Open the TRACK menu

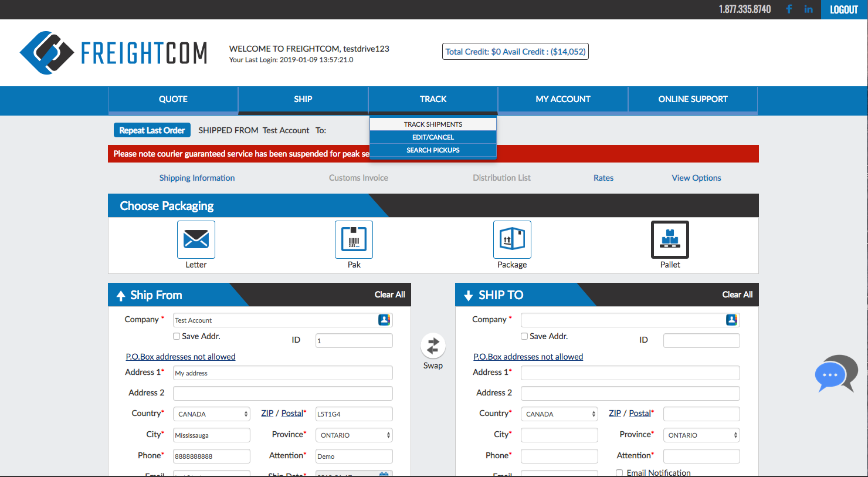point(433,99)
